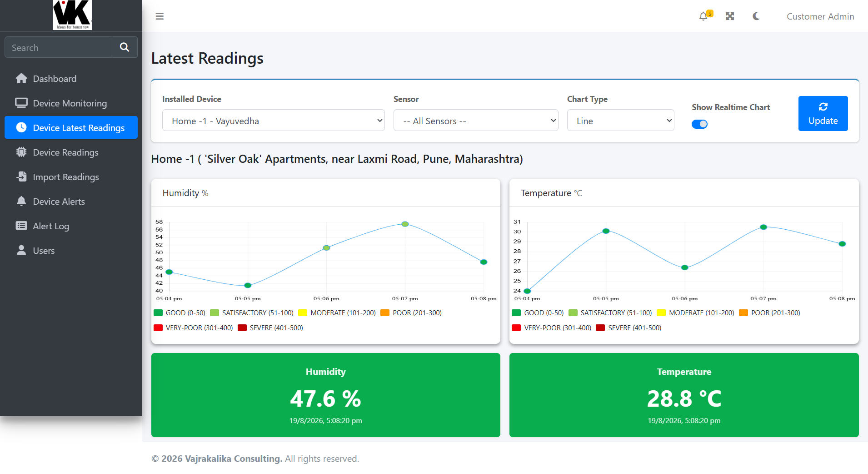Click the Update button
This screenshot has width=868, height=474.
coord(823,114)
